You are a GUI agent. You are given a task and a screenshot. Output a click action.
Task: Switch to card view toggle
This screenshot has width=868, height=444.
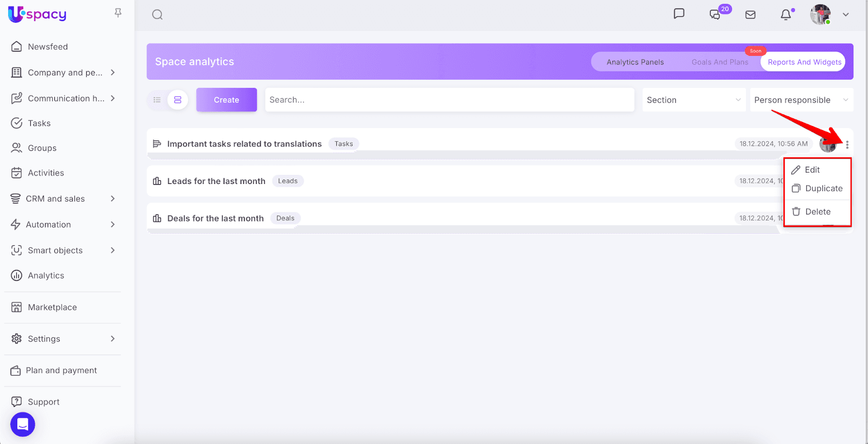[x=177, y=100]
